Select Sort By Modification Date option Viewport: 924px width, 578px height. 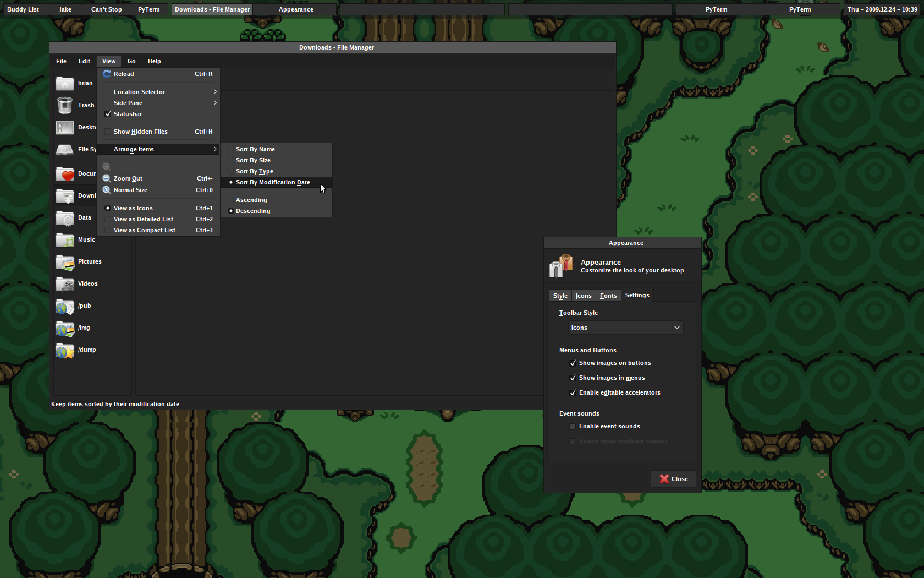tap(276, 182)
